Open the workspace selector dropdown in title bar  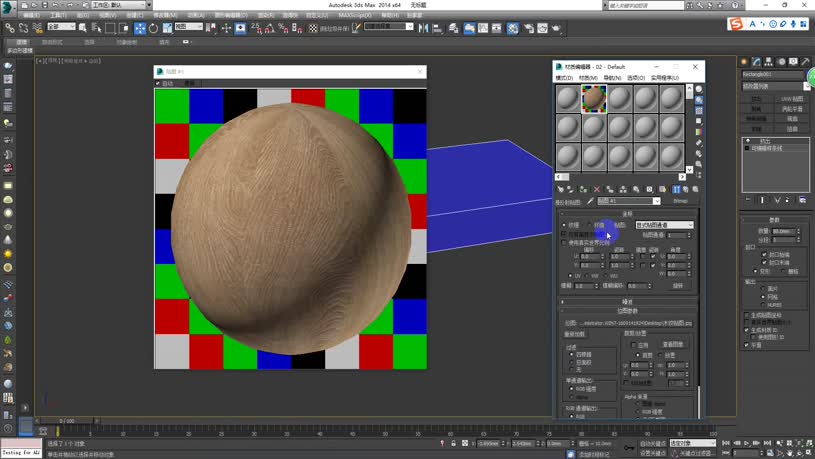pyautogui.click(x=121, y=5)
